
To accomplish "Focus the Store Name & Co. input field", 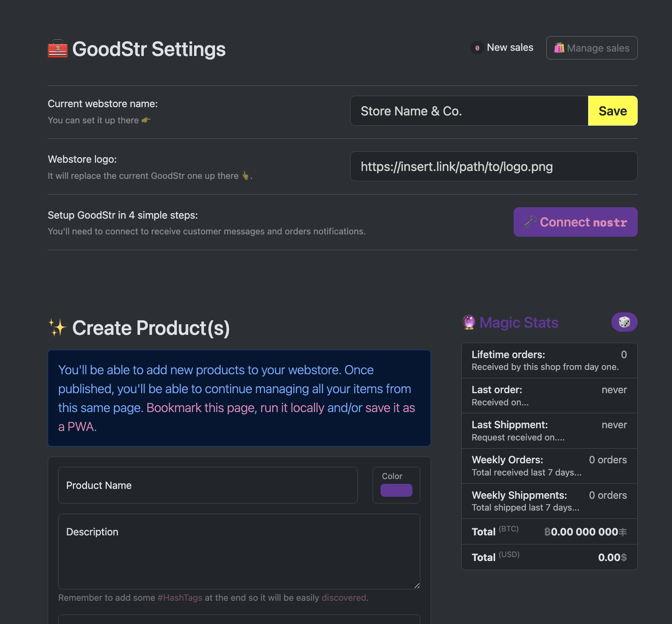I will pyautogui.click(x=469, y=111).
